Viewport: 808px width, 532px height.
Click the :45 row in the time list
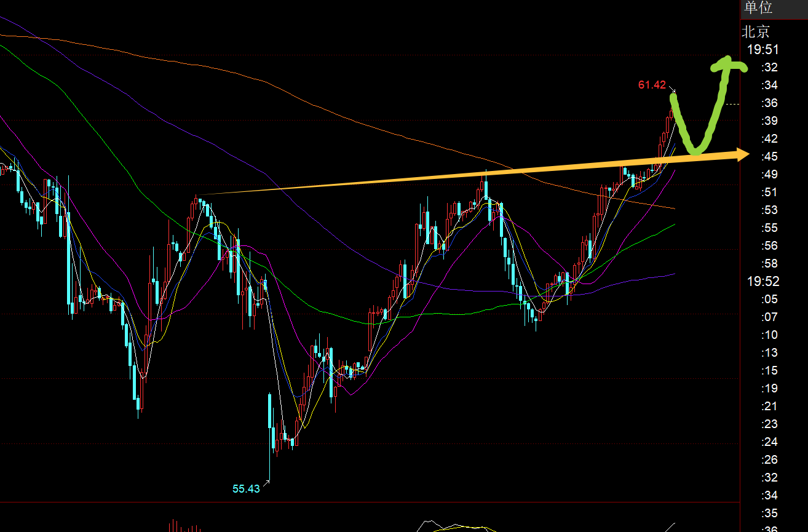pos(769,156)
